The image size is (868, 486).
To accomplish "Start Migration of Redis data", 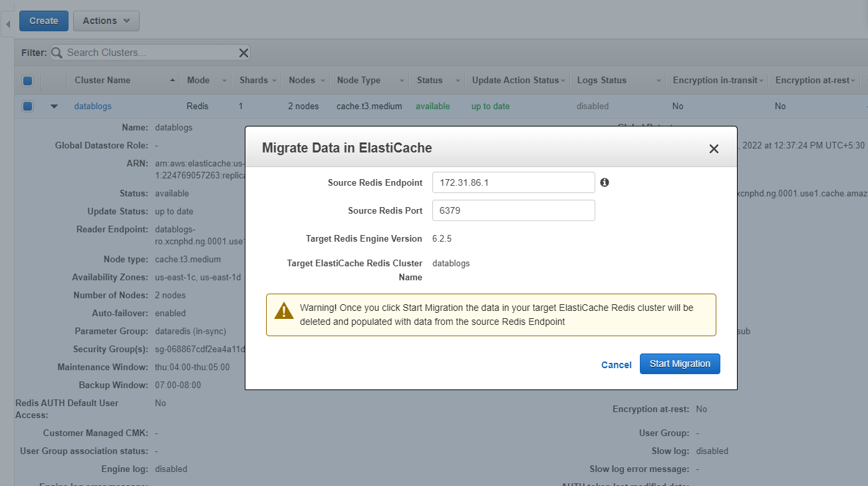I will (x=680, y=364).
